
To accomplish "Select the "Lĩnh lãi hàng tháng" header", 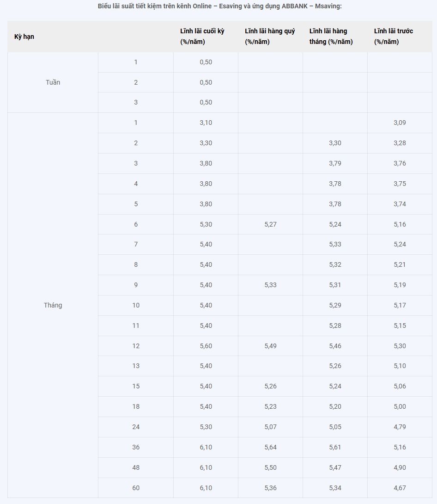I will (331, 36).
